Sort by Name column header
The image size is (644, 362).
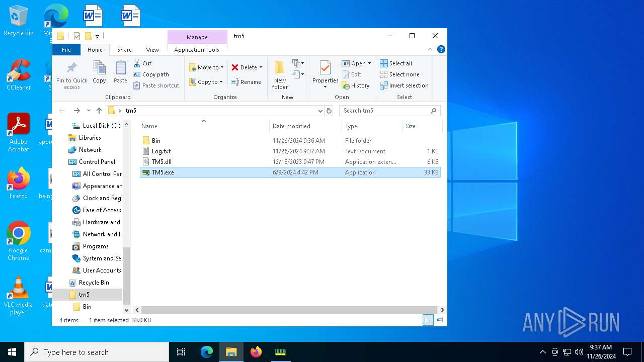coord(203,126)
